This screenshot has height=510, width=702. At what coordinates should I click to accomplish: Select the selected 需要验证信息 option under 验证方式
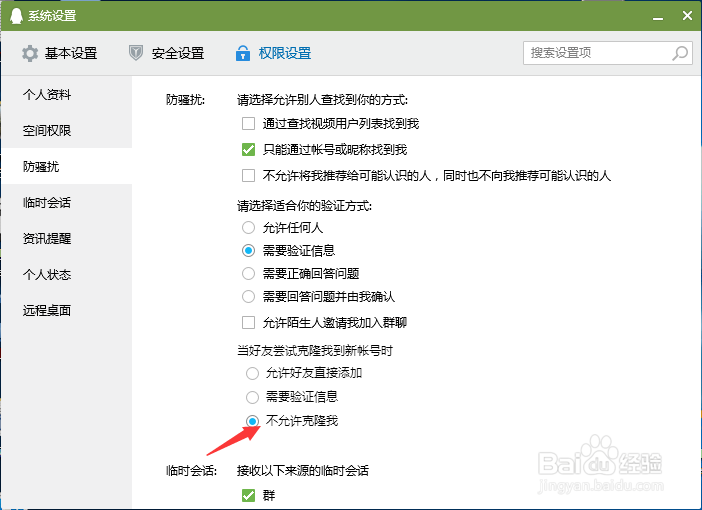point(248,250)
